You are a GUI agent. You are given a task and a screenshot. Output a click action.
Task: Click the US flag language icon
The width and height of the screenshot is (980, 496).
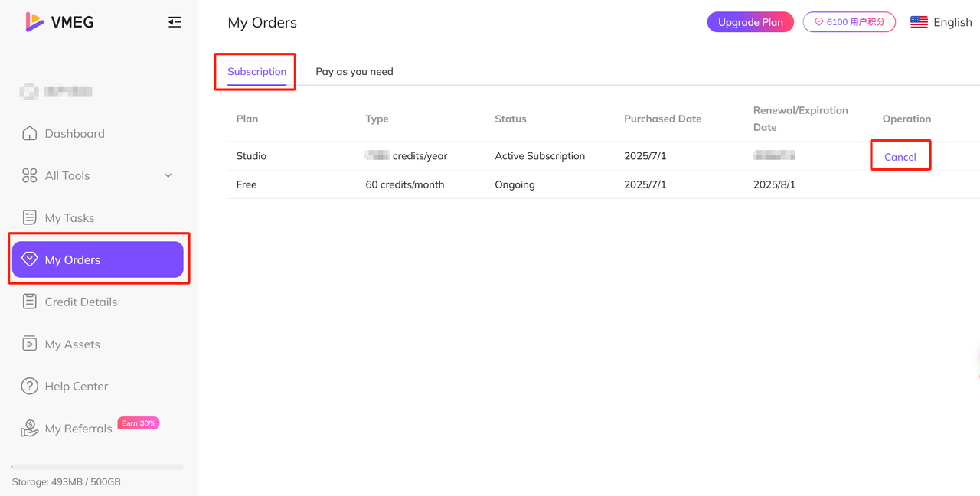tap(919, 22)
